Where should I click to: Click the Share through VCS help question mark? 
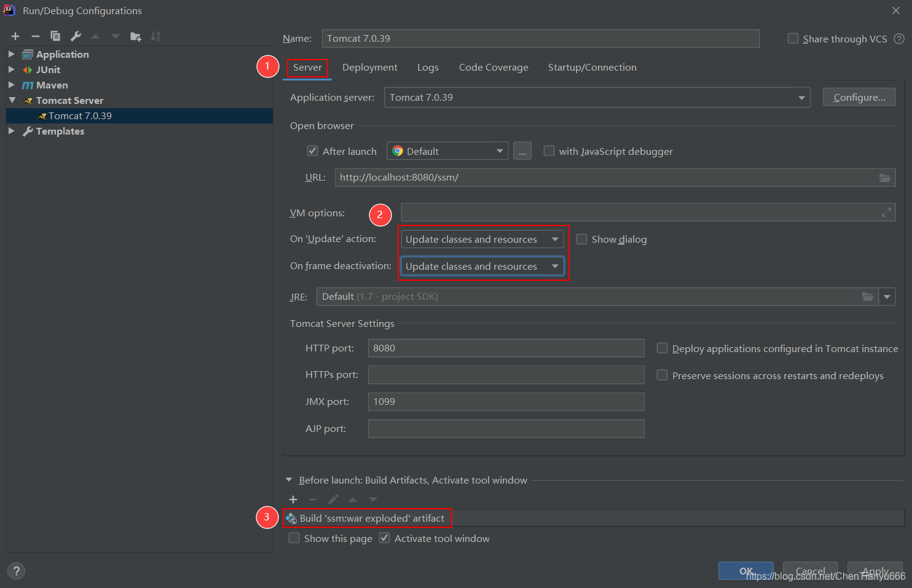[x=899, y=39]
